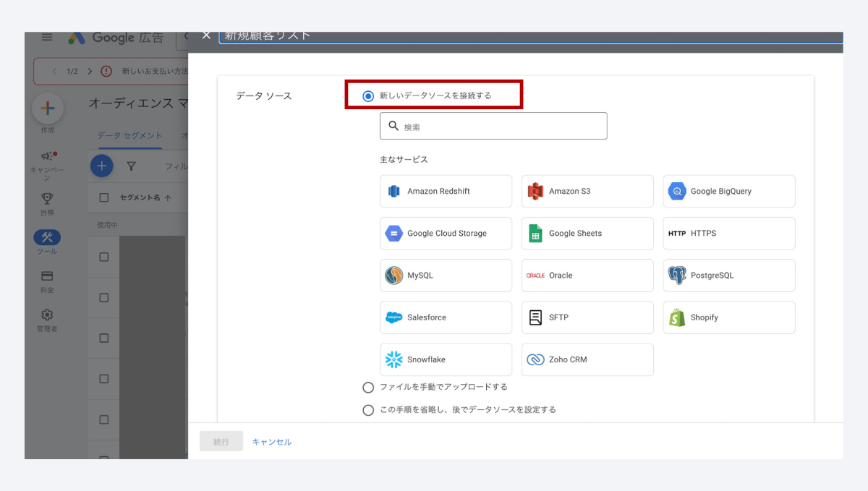
Task: Go to next notification with right chevron
Action: (90, 72)
